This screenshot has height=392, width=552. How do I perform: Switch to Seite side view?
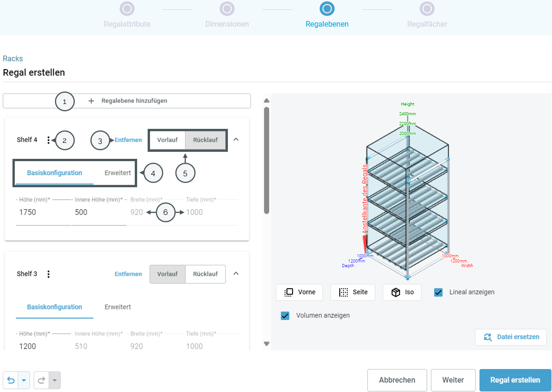[x=353, y=292]
